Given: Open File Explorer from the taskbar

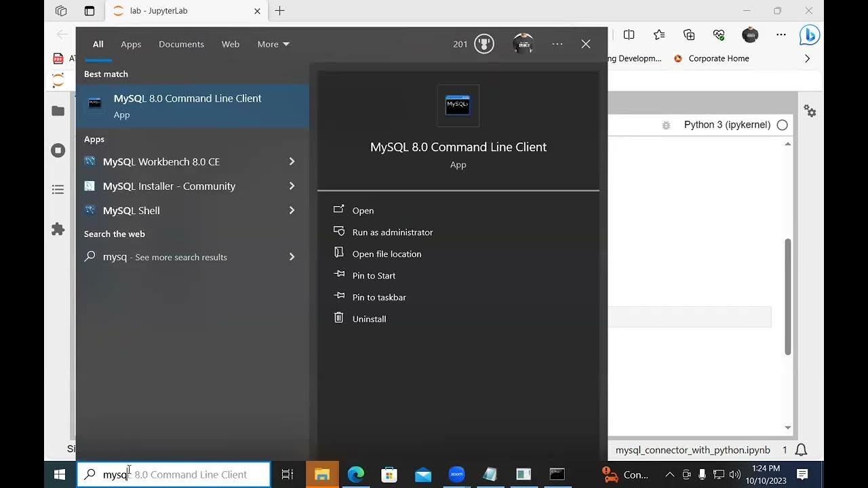Looking at the screenshot, I should click(x=322, y=474).
